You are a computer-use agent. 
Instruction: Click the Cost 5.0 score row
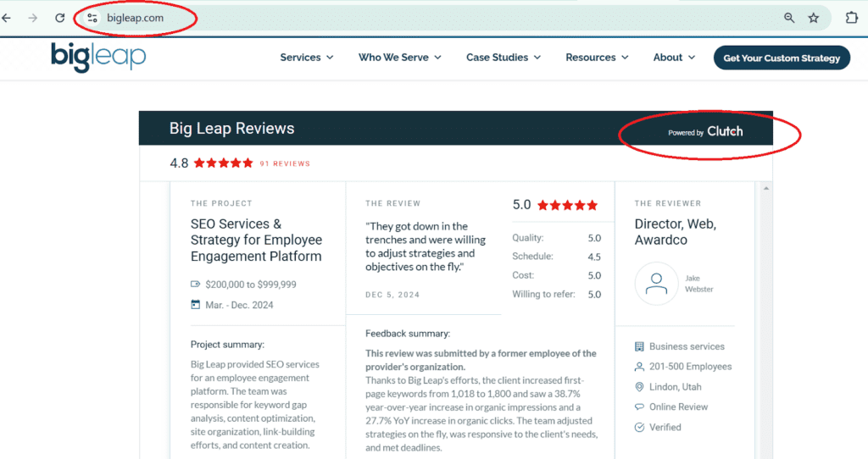[556, 275]
